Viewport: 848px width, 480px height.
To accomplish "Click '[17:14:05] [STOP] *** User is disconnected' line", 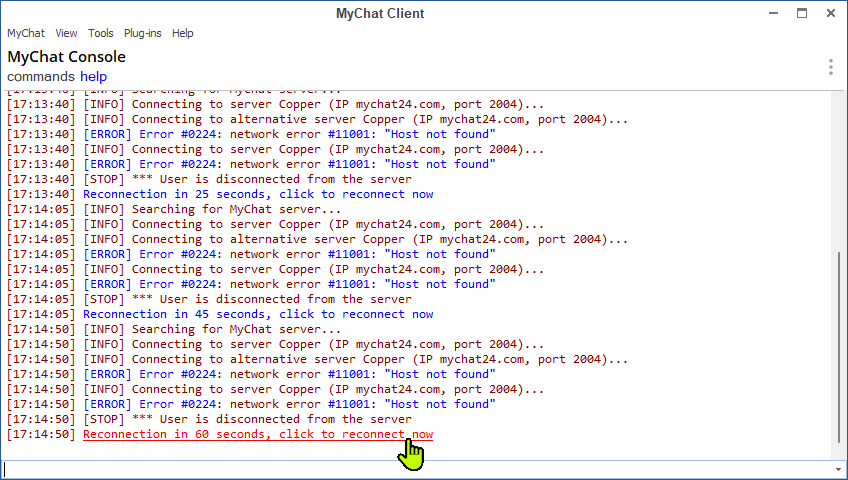I will coord(209,299).
